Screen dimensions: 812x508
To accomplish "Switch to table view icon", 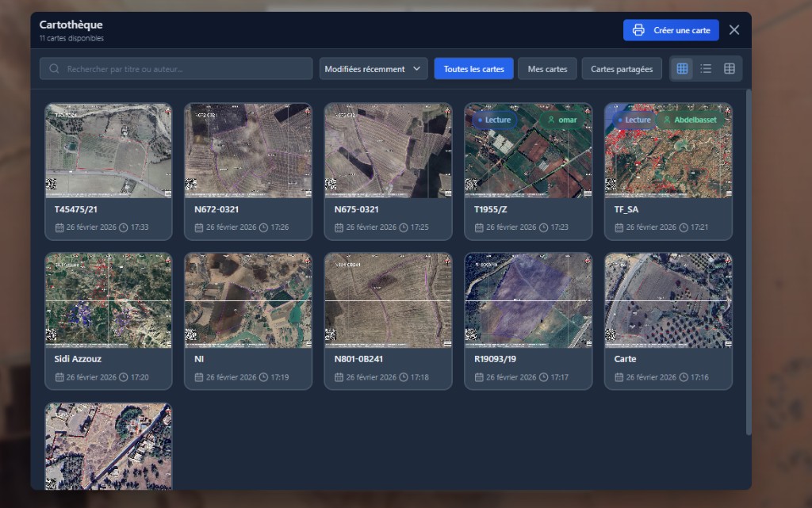I will point(730,69).
